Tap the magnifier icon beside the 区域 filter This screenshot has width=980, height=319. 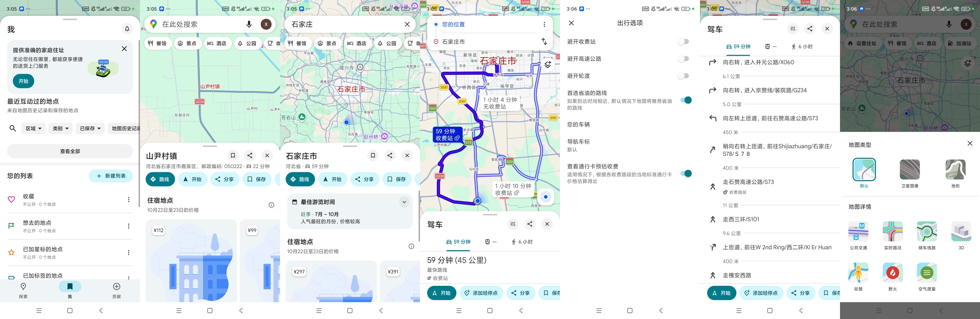[x=13, y=128]
